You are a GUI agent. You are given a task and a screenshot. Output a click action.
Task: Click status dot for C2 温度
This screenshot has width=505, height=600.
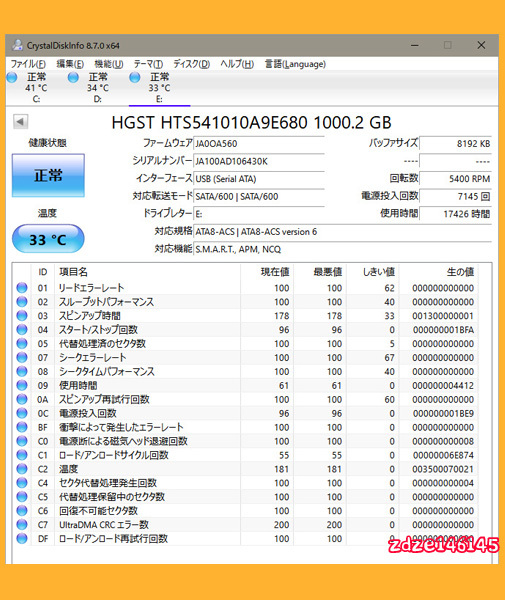[x=22, y=469]
